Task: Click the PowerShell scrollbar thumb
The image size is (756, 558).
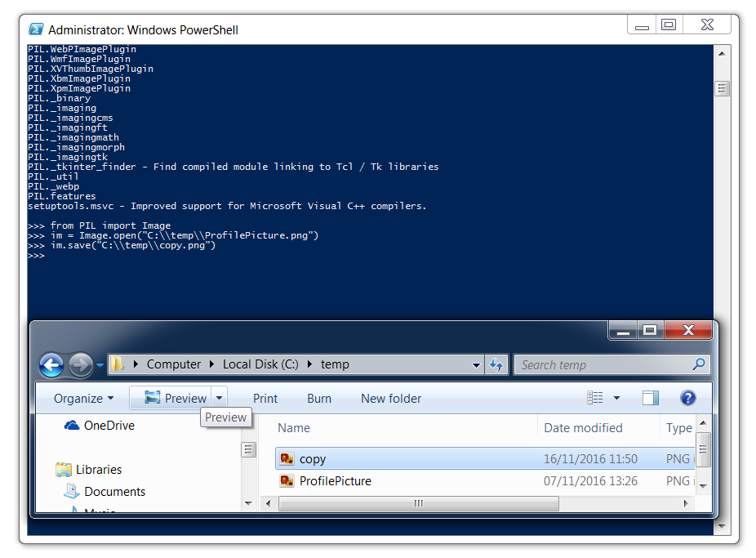Action: tap(722, 88)
